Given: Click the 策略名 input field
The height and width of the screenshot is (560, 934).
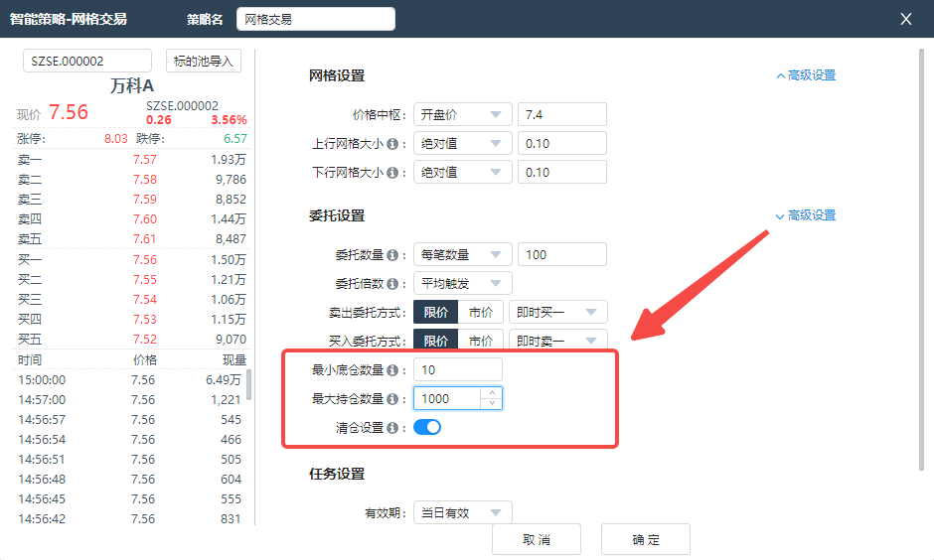Looking at the screenshot, I should coord(315,19).
